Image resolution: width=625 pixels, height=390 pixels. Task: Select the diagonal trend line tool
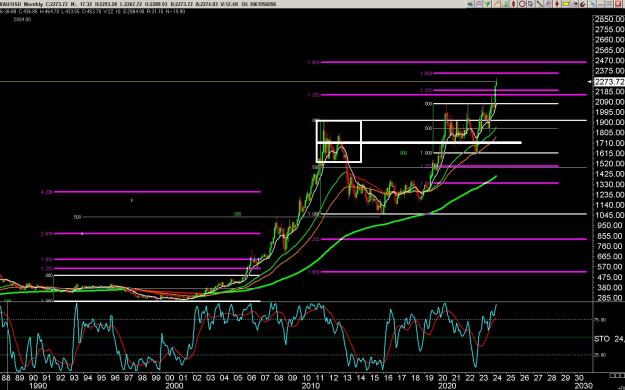point(539,4)
